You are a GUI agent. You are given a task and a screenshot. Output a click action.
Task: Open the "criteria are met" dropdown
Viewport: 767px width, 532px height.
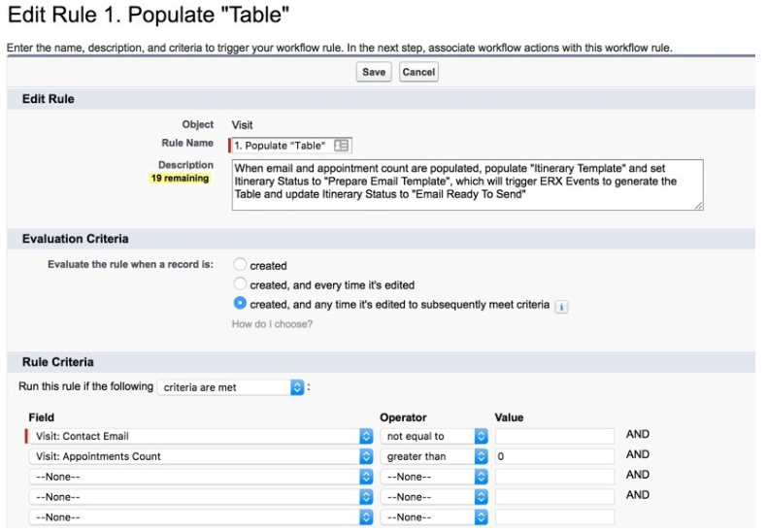(231, 387)
